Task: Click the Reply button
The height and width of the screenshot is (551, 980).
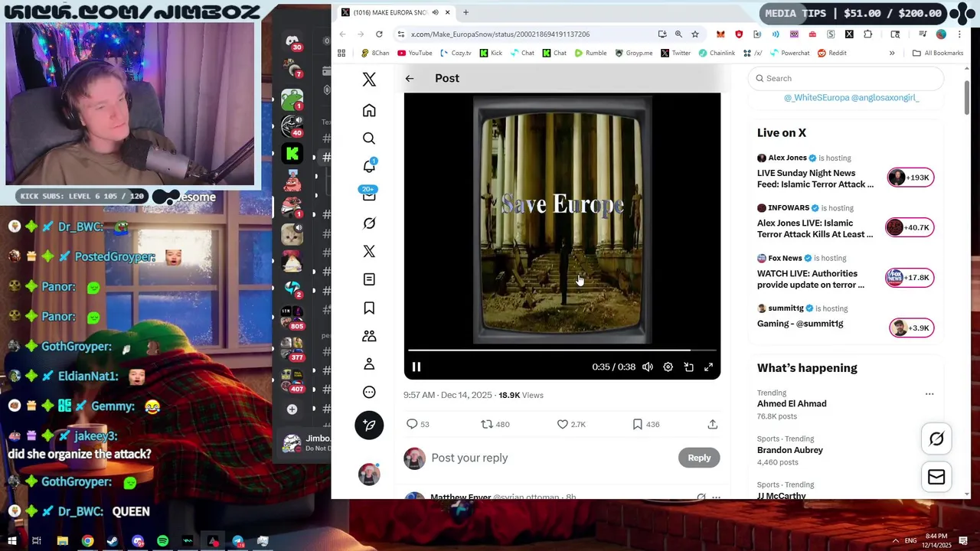Action: 699,458
